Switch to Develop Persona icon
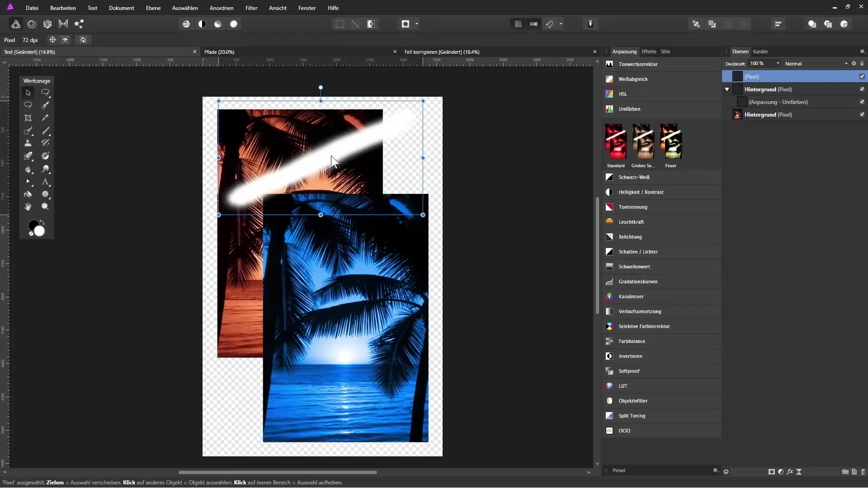The width and height of the screenshot is (868, 488). (47, 24)
